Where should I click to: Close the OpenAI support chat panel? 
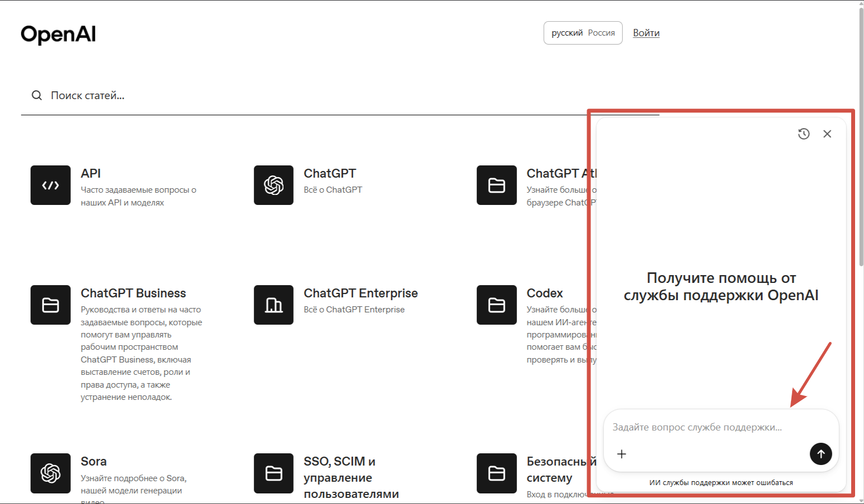[827, 134]
